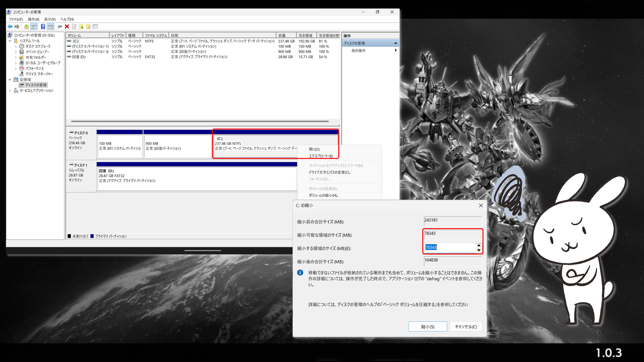
Task: Expand サービスとアプリケーション tree node
Action: (10, 90)
